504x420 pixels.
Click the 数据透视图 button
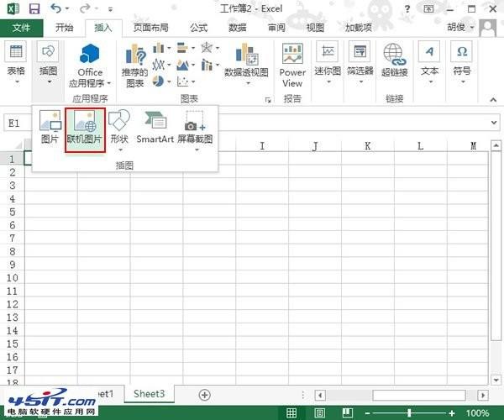pos(246,65)
